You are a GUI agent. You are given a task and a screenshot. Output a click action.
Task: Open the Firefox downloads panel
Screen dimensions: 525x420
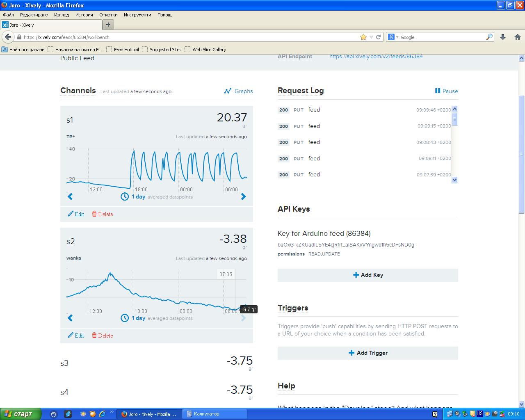[503, 37]
